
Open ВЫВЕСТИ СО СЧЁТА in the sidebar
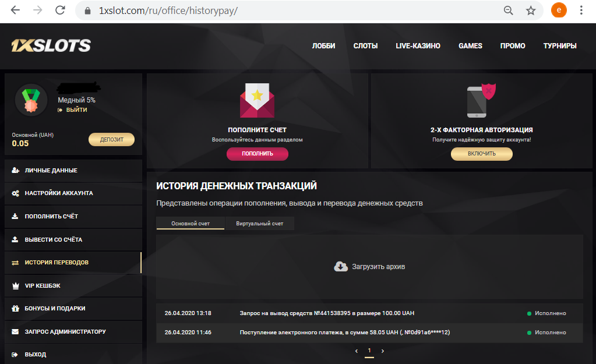click(x=73, y=239)
